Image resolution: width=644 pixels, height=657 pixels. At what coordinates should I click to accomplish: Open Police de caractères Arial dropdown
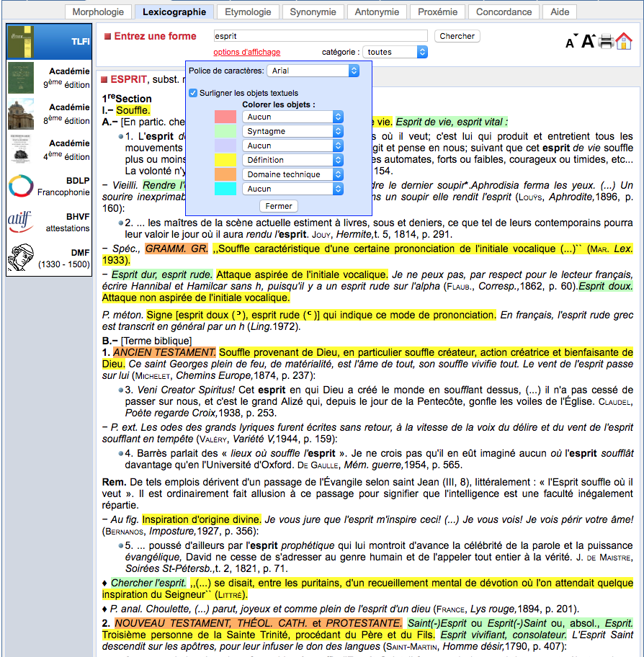coord(313,71)
